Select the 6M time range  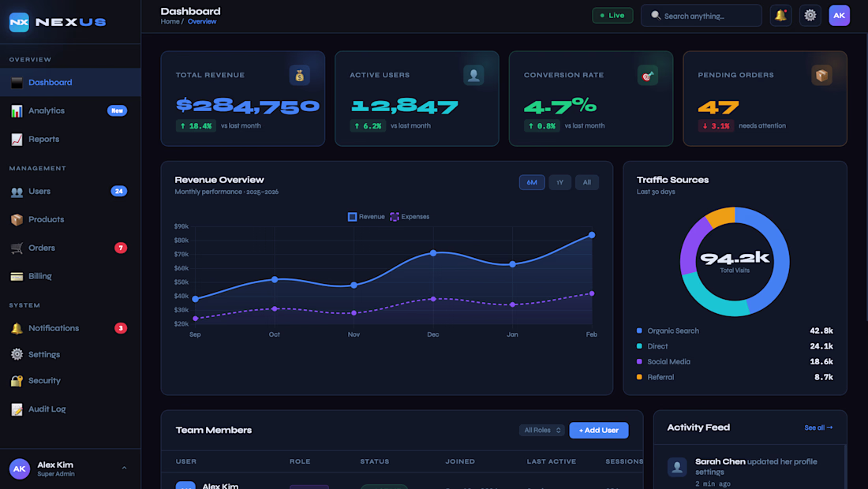pyautogui.click(x=532, y=182)
